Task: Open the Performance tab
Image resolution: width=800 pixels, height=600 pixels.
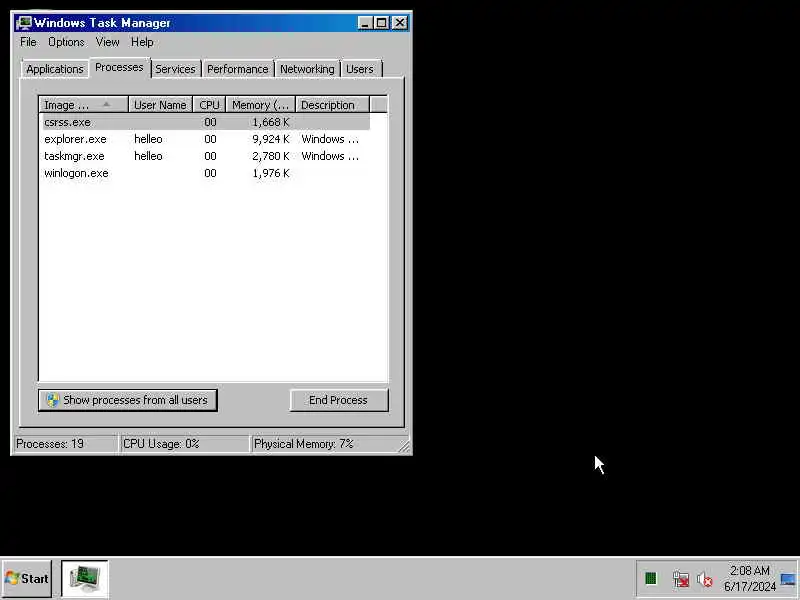Action: (237, 69)
